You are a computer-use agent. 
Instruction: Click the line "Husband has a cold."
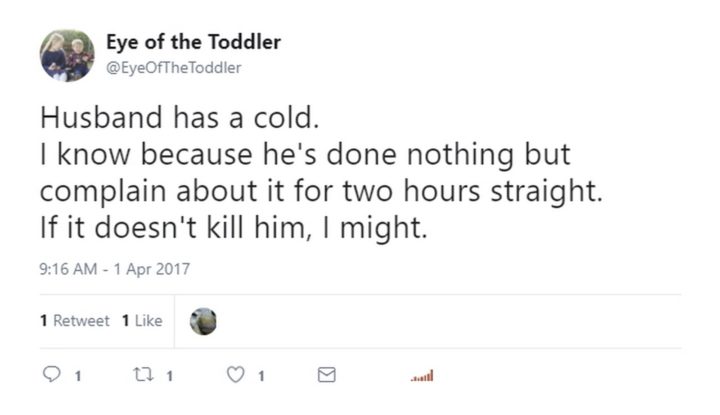(178, 118)
